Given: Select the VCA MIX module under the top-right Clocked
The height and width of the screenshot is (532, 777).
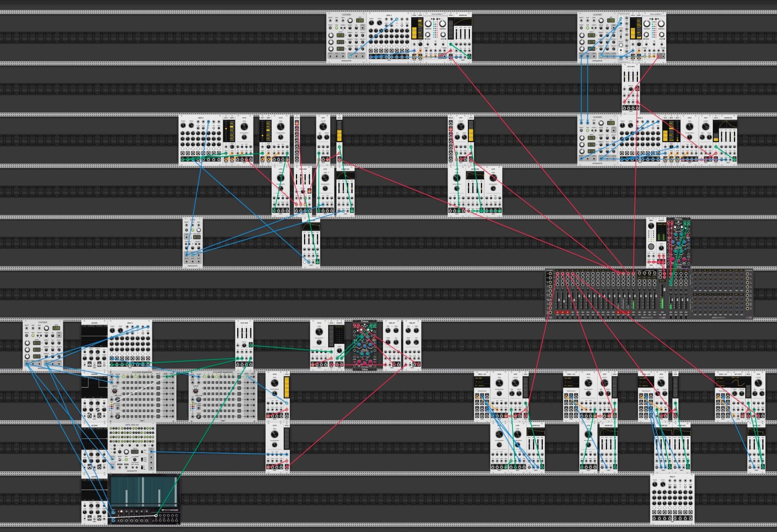Looking at the screenshot, I should coord(631,87).
